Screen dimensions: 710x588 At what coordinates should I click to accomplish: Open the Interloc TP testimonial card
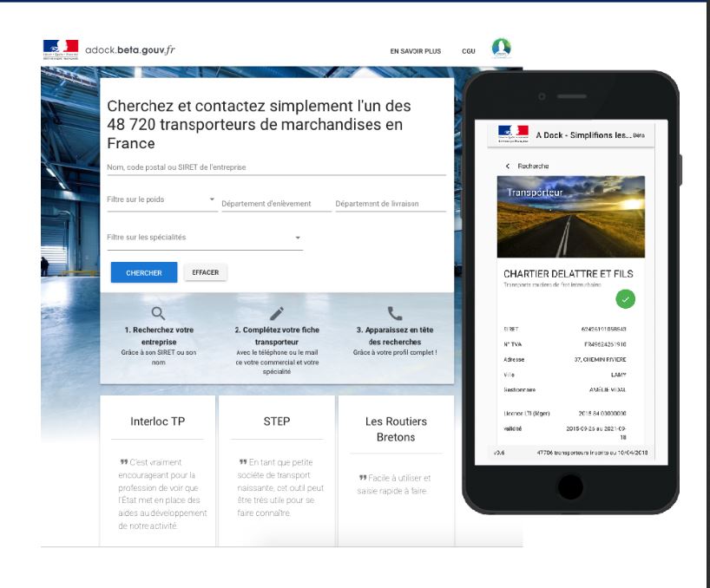click(x=158, y=470)
